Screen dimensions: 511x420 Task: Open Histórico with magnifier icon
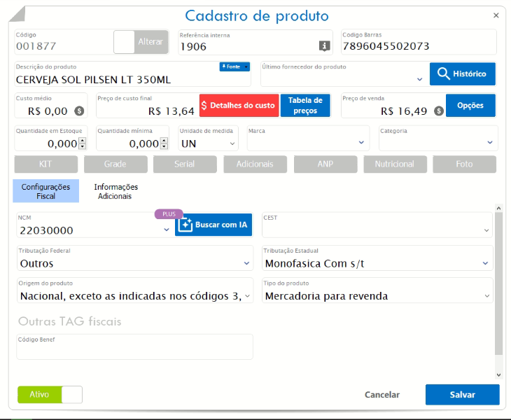pyautogui.click(x=462, y=73)
